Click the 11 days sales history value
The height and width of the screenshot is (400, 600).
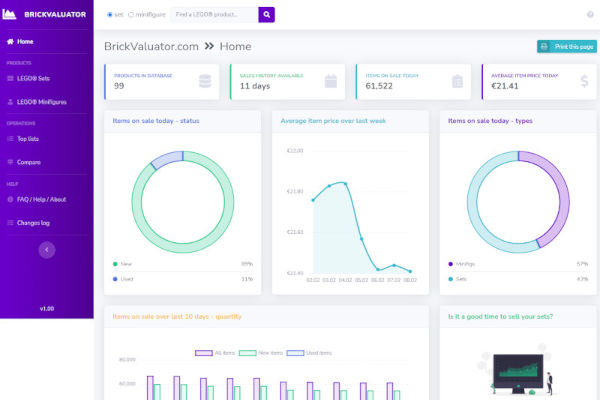click(x=255, y=86)
